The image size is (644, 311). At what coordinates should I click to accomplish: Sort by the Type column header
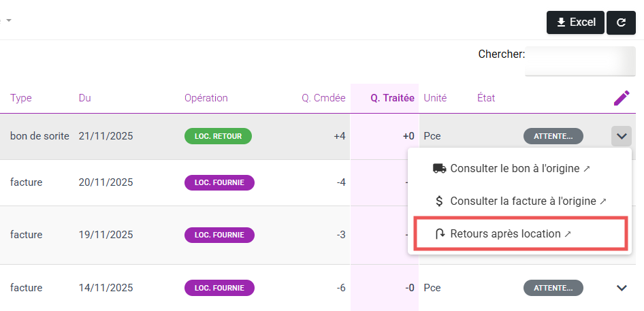click(x=21, y=98)
